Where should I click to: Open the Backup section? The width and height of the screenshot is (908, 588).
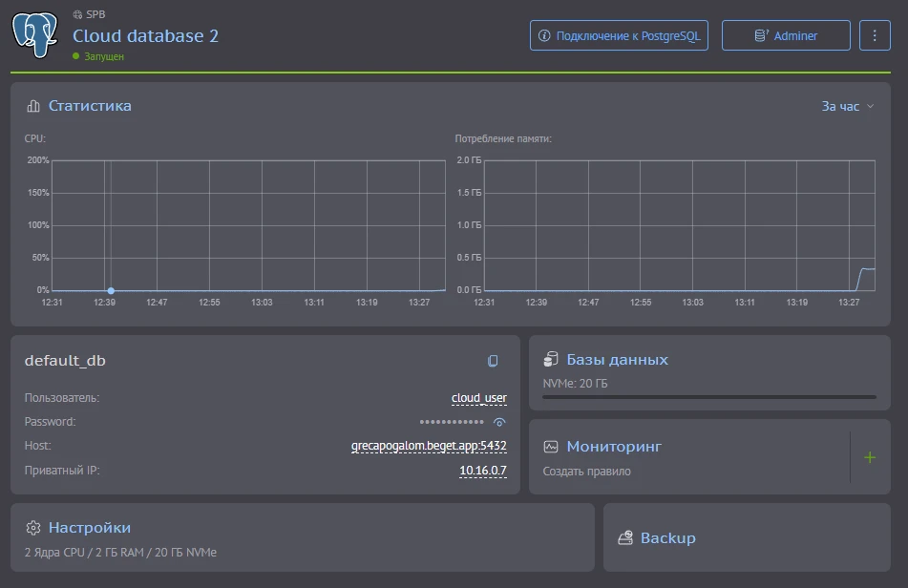point(667,537)
